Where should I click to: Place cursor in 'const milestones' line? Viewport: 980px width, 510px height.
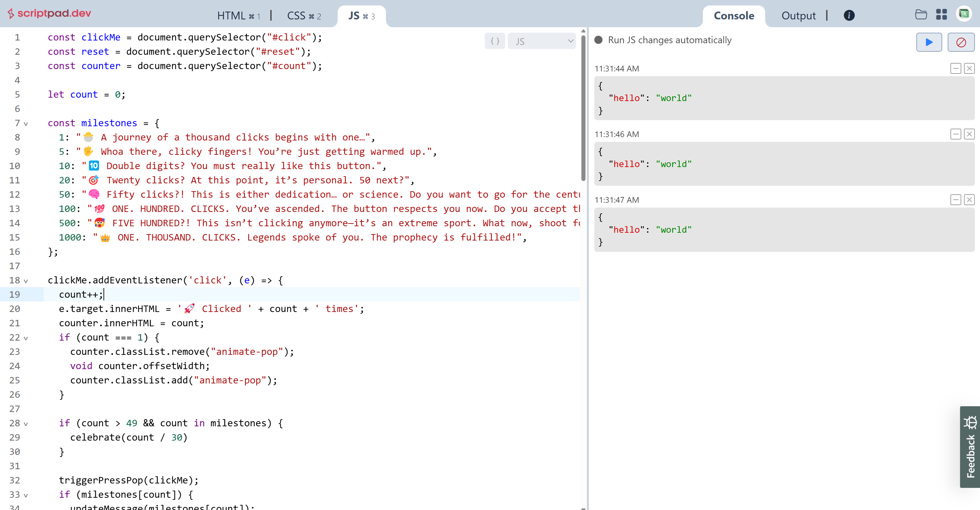[x=103, y=123]
